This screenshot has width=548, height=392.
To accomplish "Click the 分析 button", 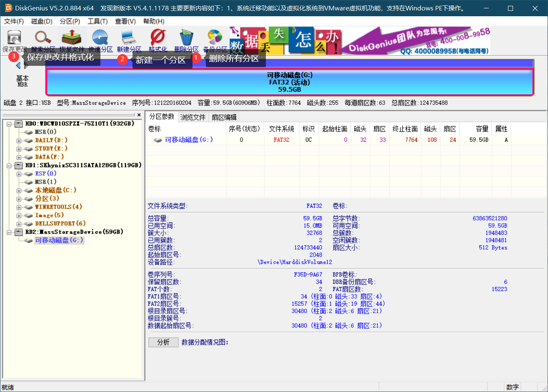I will pyautogui.click(x=163, y=342).
